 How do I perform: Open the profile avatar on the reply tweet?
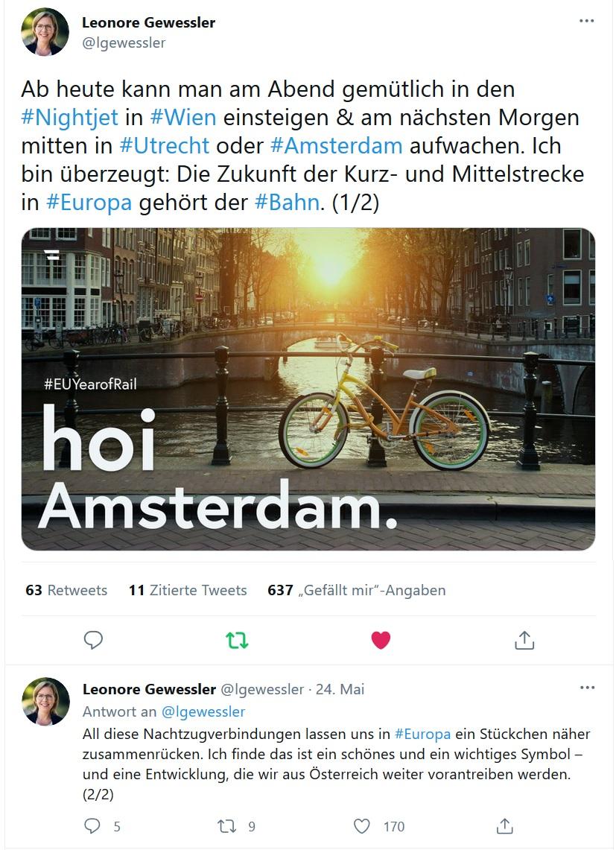45,701
